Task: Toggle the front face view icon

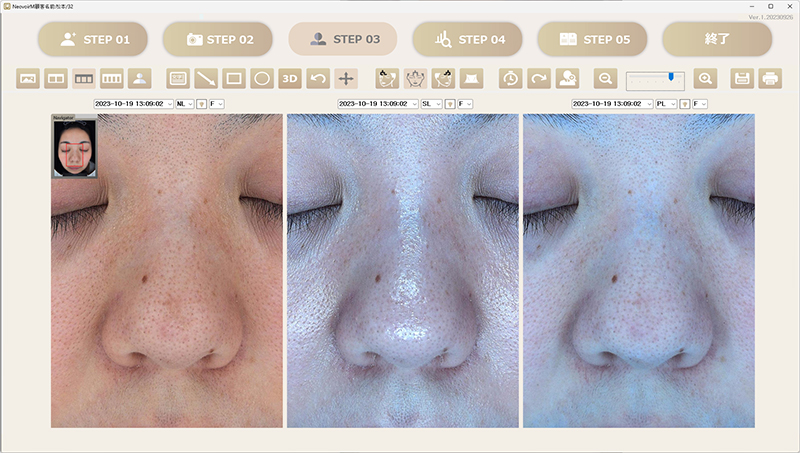Action: 415,78
